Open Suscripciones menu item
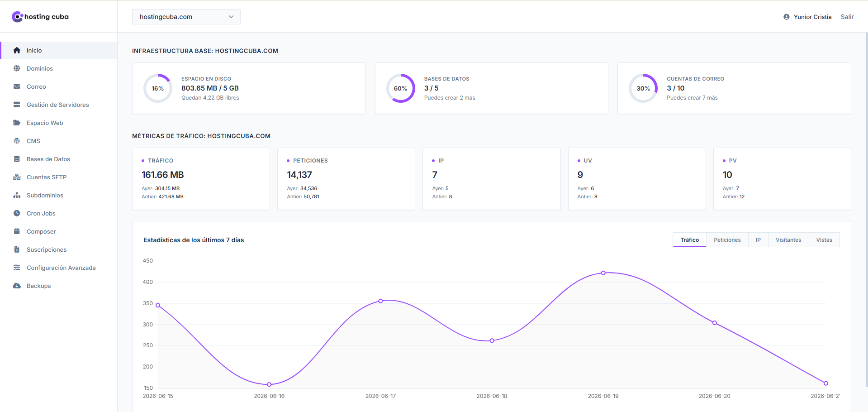The image size is (868, 412). coord(59,249)
